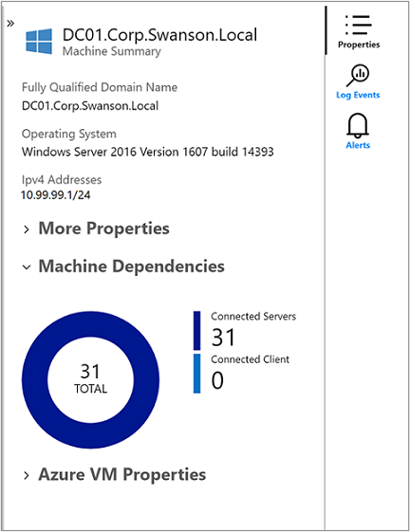Screen dimensions: 410x532
Task: Click the dark blue donut chart ring
Action: tap(35, 380)
